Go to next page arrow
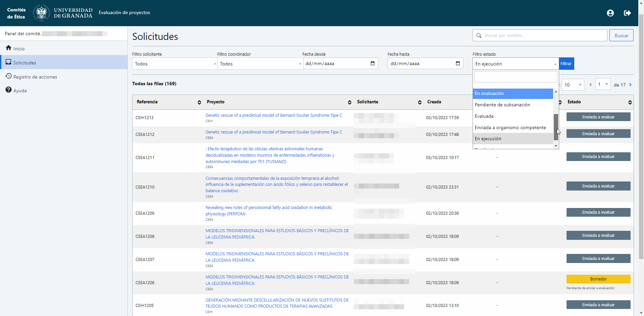644x316 pixels. (x=630, y=85)
